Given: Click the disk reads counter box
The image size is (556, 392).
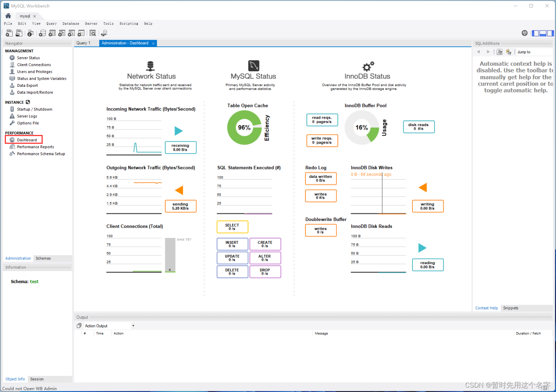Looking at the screenshot, I should pyautogui.click(x=419, y=126).
